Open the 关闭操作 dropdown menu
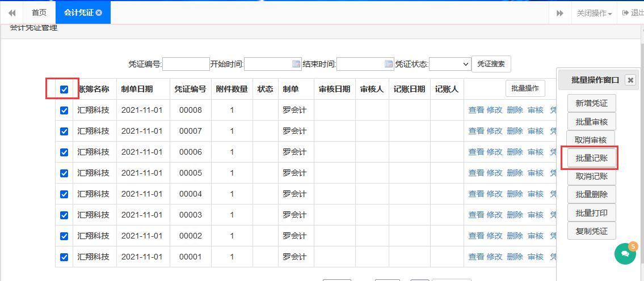This screenshot has width=644, height=281. (x=594, y=13)
